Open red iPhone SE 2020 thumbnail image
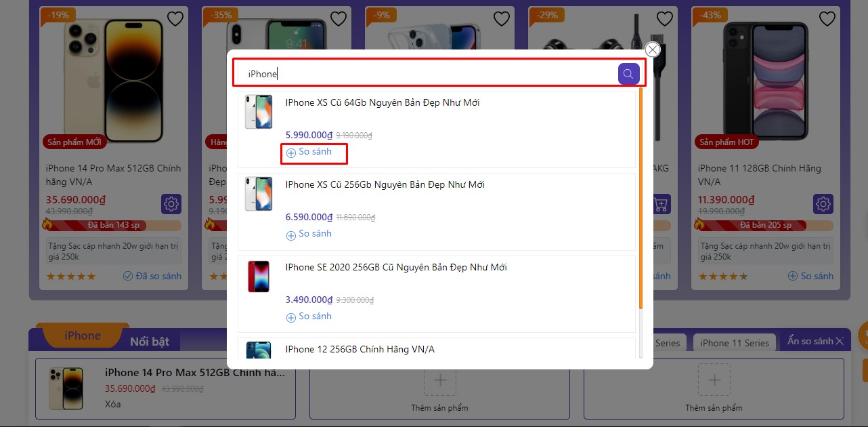 pos(259,277)
